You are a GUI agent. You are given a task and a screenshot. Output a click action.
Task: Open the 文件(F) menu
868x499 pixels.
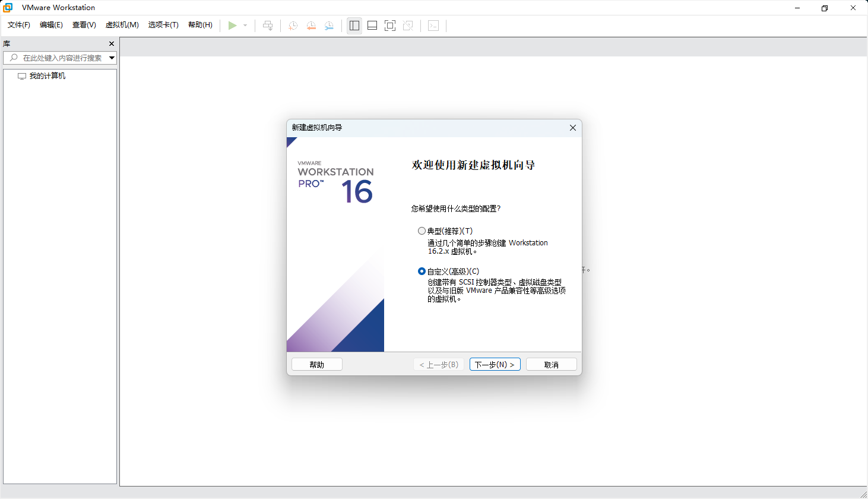(x=19, y=25)
